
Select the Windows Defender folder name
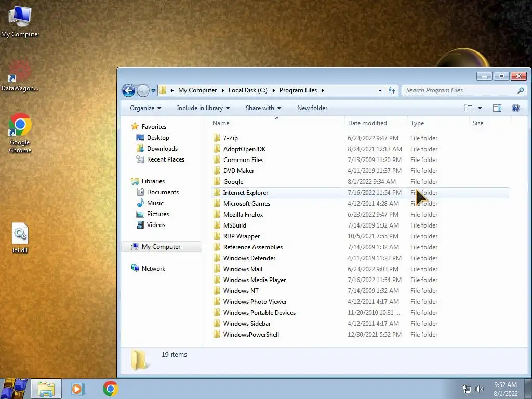(249, 258)
